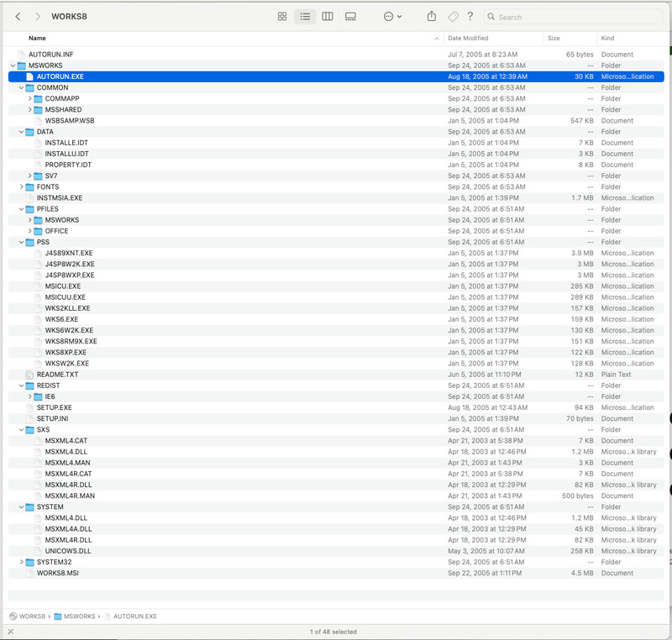Expand the OFFICE folder

(x=29, y=231)
